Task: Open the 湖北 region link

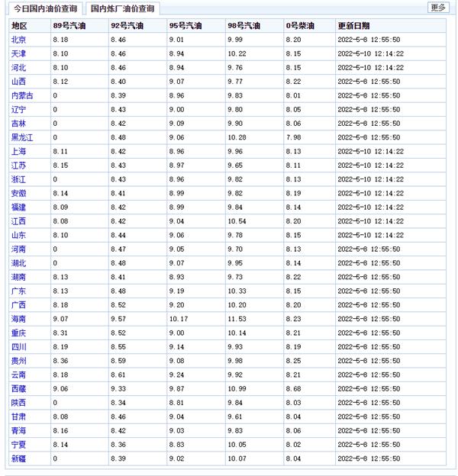Action: tap(18, 263)
